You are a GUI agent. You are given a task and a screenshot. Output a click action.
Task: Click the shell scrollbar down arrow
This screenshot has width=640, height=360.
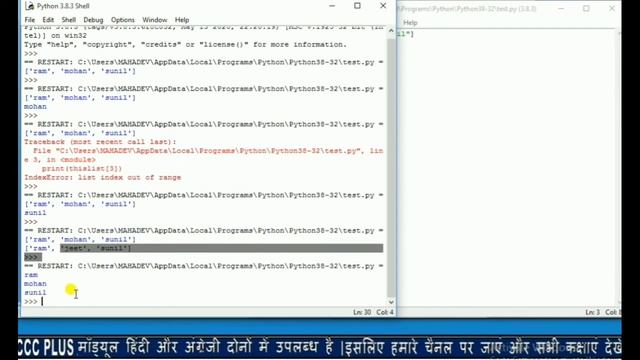(391, 302)
